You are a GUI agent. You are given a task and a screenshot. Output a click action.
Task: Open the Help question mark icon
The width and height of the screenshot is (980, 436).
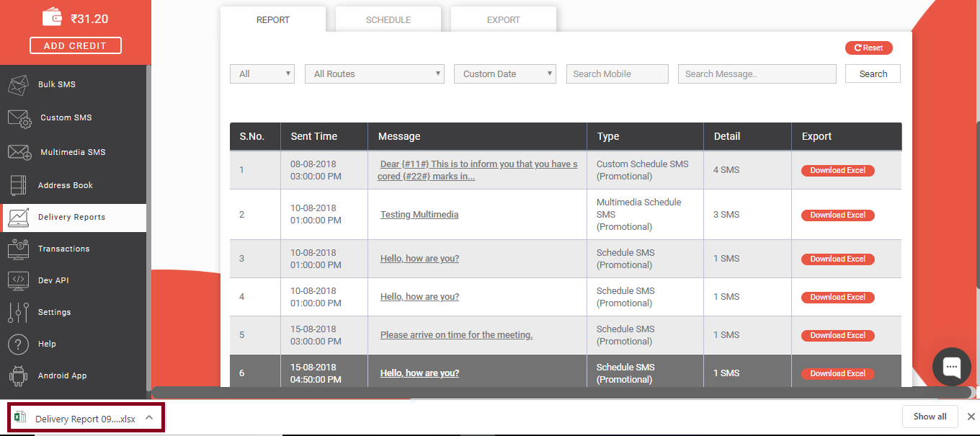point(18,344)
